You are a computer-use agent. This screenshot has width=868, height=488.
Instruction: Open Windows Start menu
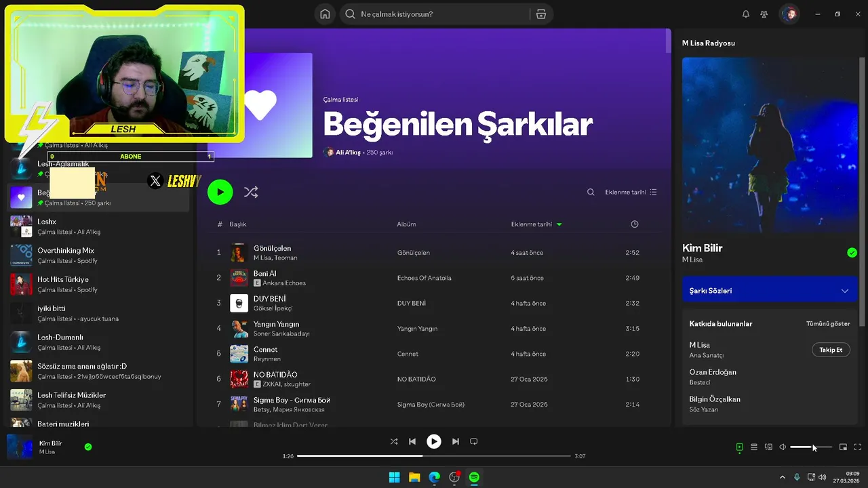[394, 477]
